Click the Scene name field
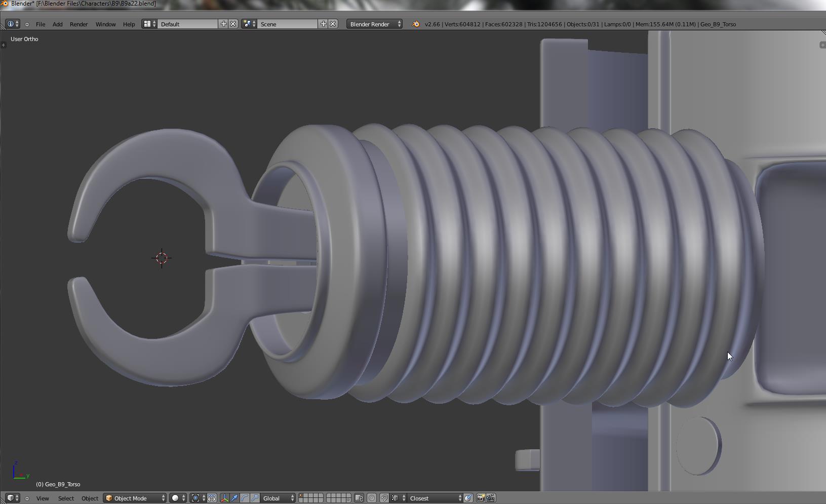The height and width of the screenshot is (504, 826). pos(288,24)
